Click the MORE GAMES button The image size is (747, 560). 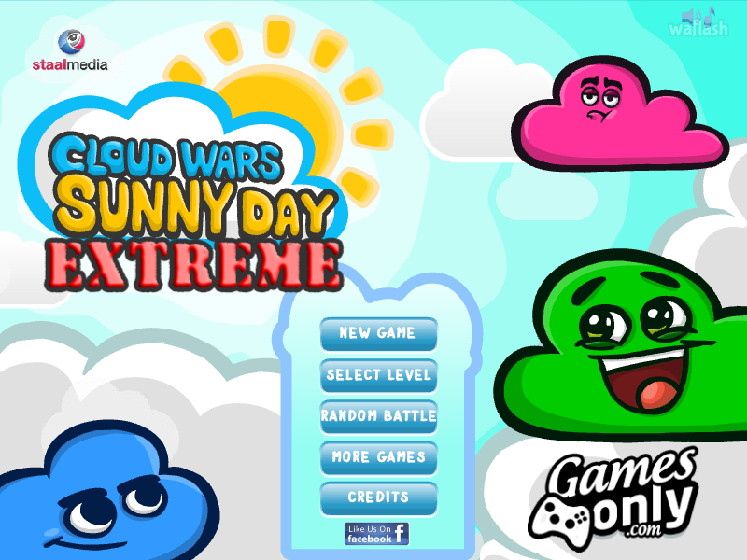379,457
